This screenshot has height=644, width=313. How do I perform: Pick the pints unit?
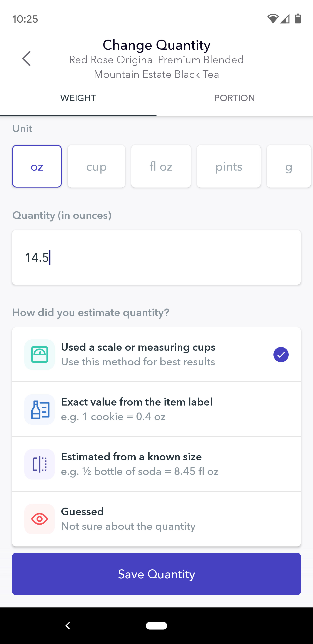229,166
